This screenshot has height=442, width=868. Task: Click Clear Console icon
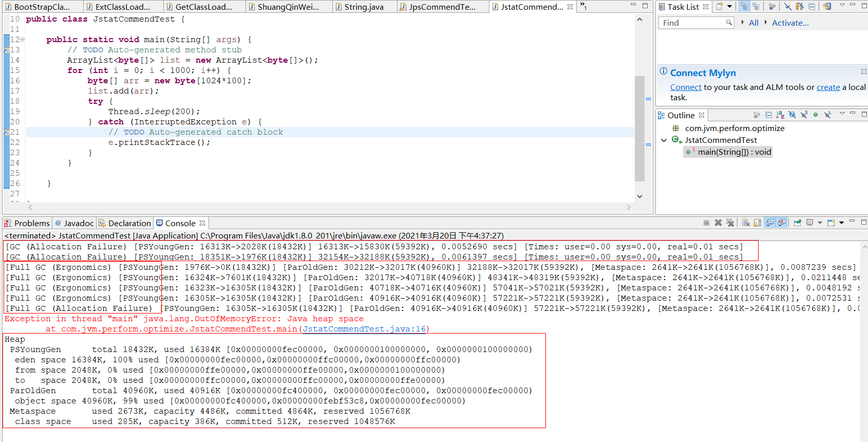tap(746, 223)
